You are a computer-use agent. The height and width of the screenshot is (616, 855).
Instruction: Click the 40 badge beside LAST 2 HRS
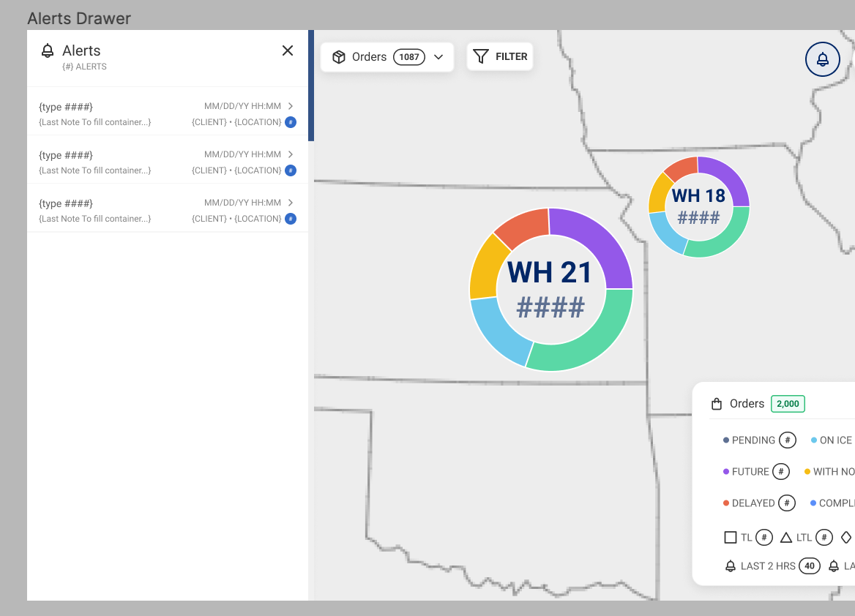[810, 566]
